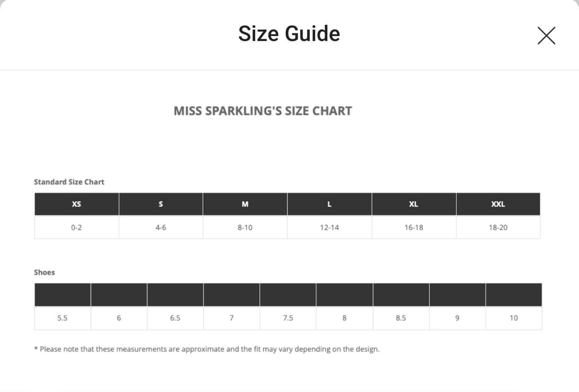Select the XXL size header cell
The width and height of the screenshot is (579, 392).
(x=498, y=204)
